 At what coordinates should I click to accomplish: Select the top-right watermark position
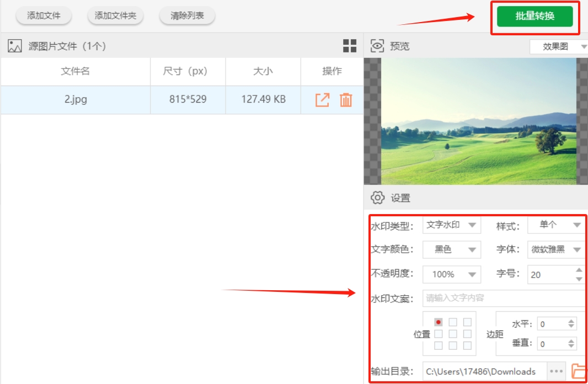467,322
